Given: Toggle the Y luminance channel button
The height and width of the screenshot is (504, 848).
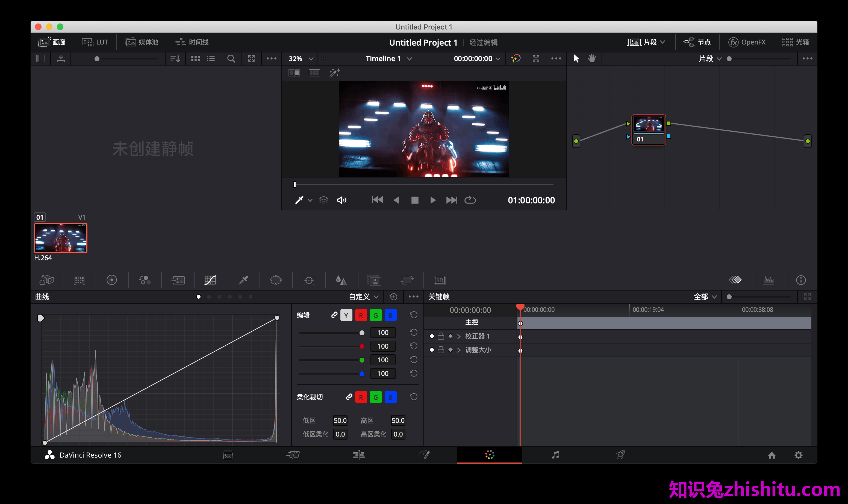Looking at the screenshot, I should pos(346,315).
